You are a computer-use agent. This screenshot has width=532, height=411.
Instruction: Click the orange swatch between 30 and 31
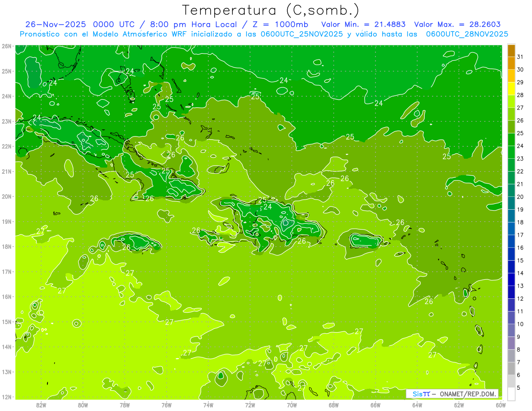click(511, 63)
